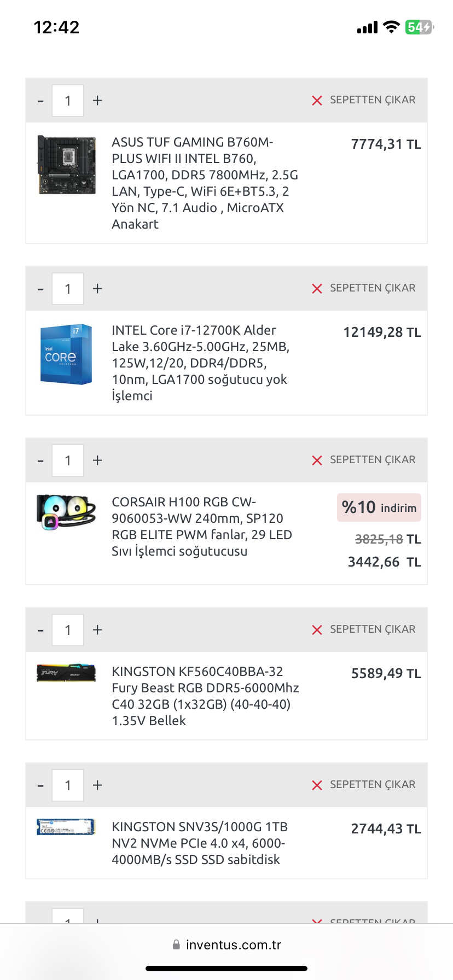The width and height of the screenshot is (453, 980).
Task: Open Kingston Fury Beast RAM thumbnail
Action: (66, 673)
